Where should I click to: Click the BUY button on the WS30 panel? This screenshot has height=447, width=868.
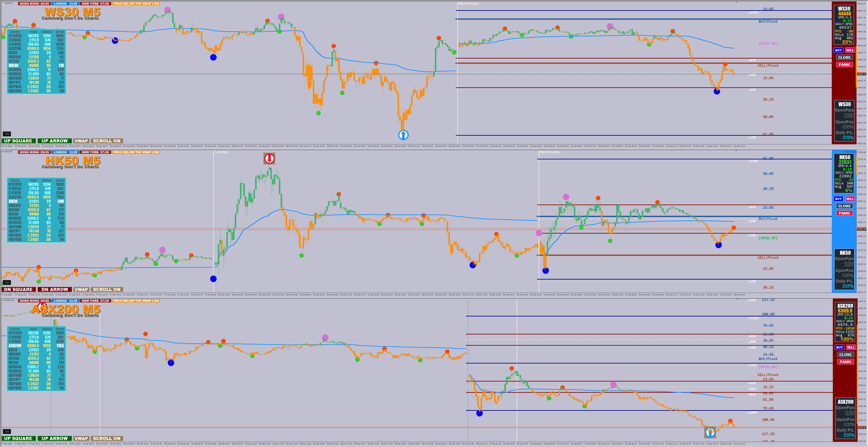pyautogui.click(x=838, y=50)
